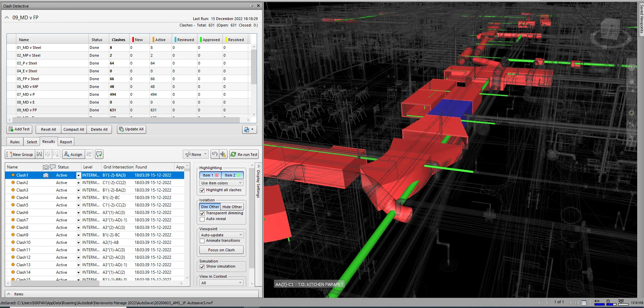Viewport: 644px width, 308px height.
Task: Open the Report tab
Action: click(x=66, y=142)
